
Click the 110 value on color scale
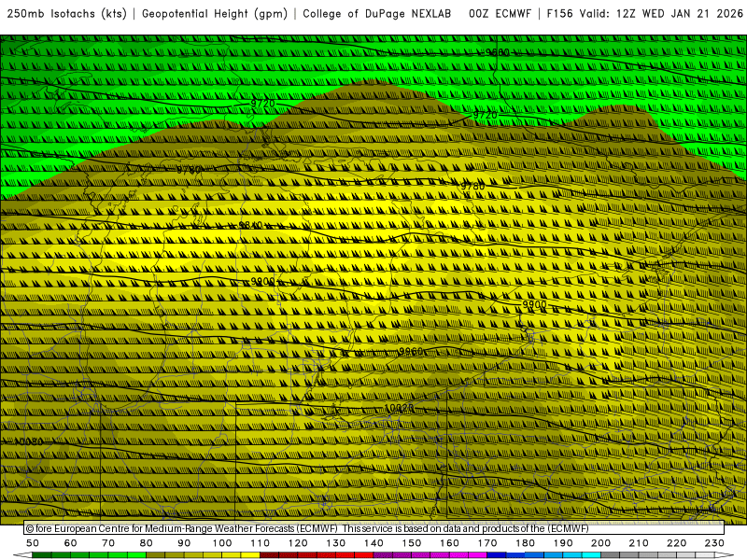260,543
